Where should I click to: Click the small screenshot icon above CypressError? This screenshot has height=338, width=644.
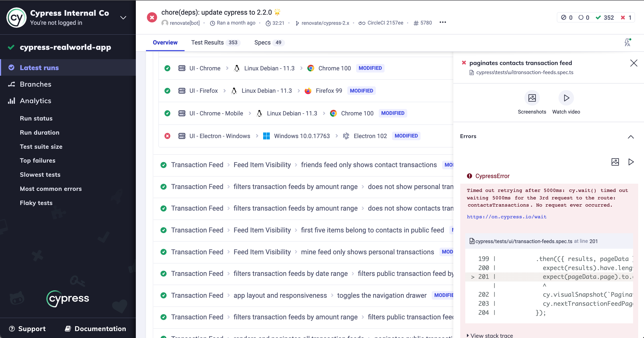click(615, 162)
